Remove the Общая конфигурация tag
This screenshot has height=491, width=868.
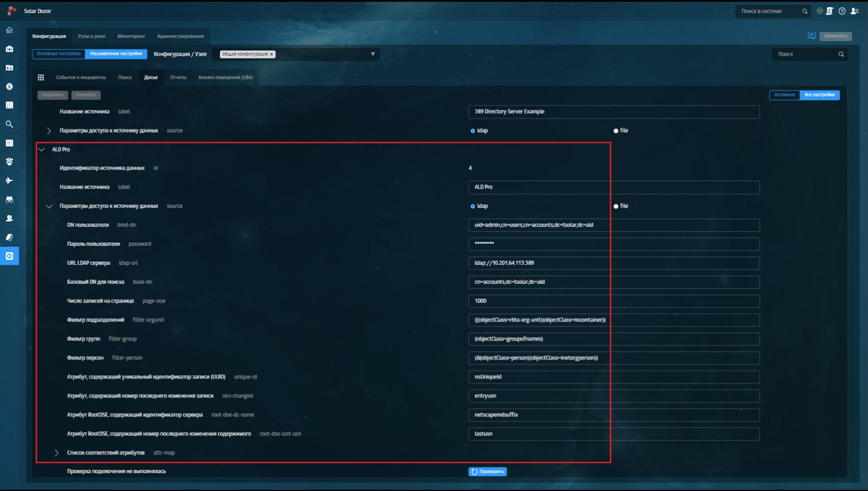tap(271, 54)
